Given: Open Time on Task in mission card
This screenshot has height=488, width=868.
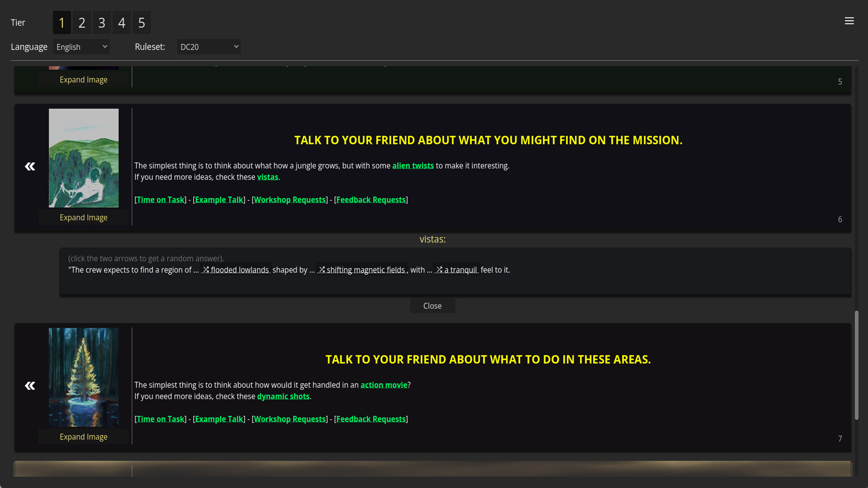Looking at the screenshot, I should coord(160,200).
